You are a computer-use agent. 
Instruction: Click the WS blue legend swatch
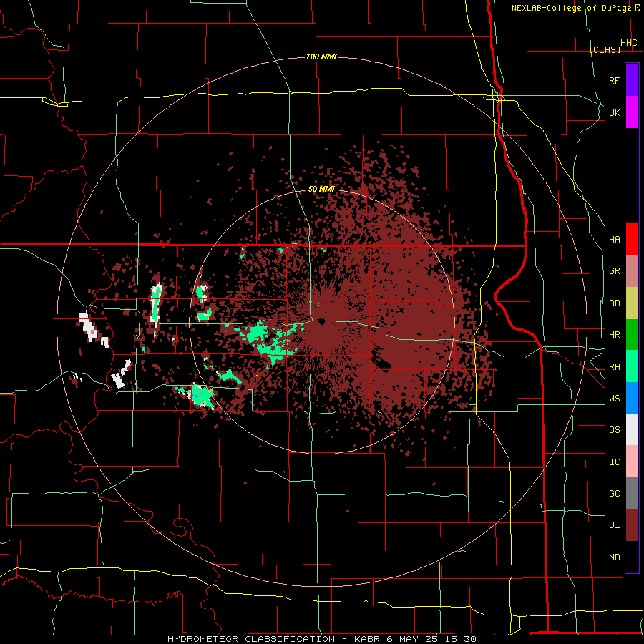point(632,398)
